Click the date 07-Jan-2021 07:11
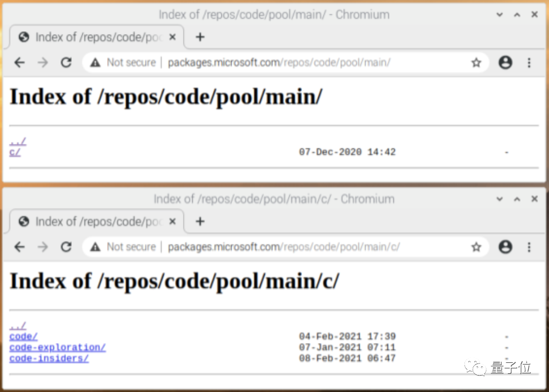This screenshot has width=549, height=392. pyautogui.click(x=348, y=348)
